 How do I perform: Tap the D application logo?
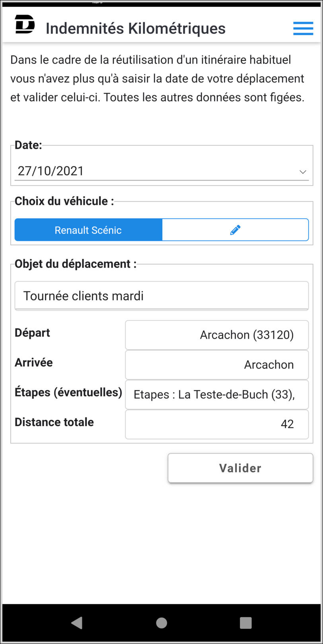[25, 25]
